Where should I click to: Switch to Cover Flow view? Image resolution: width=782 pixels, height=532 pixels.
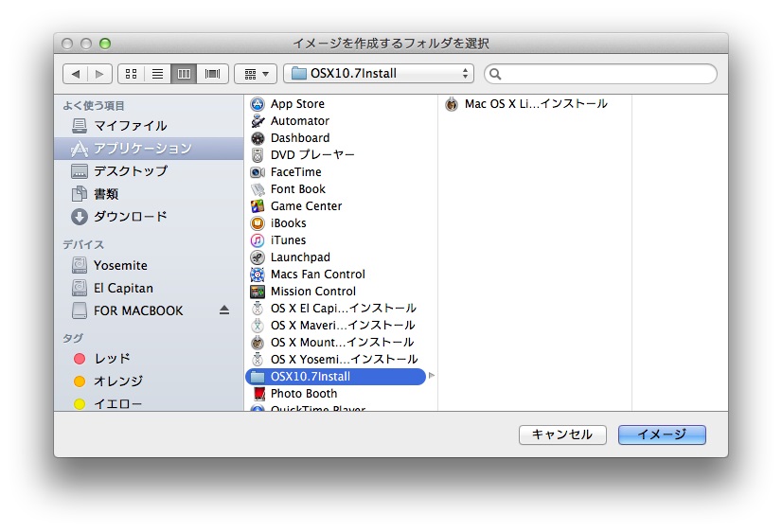tap(212, 74)
